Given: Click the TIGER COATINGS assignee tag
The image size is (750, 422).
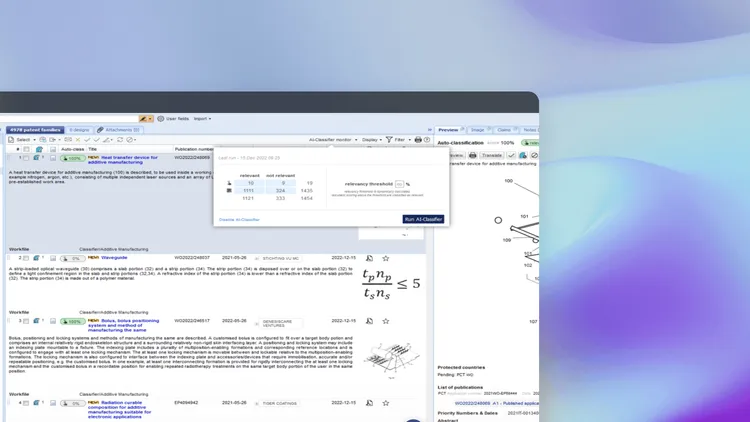Looking at the screenshot, I should (280, 403).
